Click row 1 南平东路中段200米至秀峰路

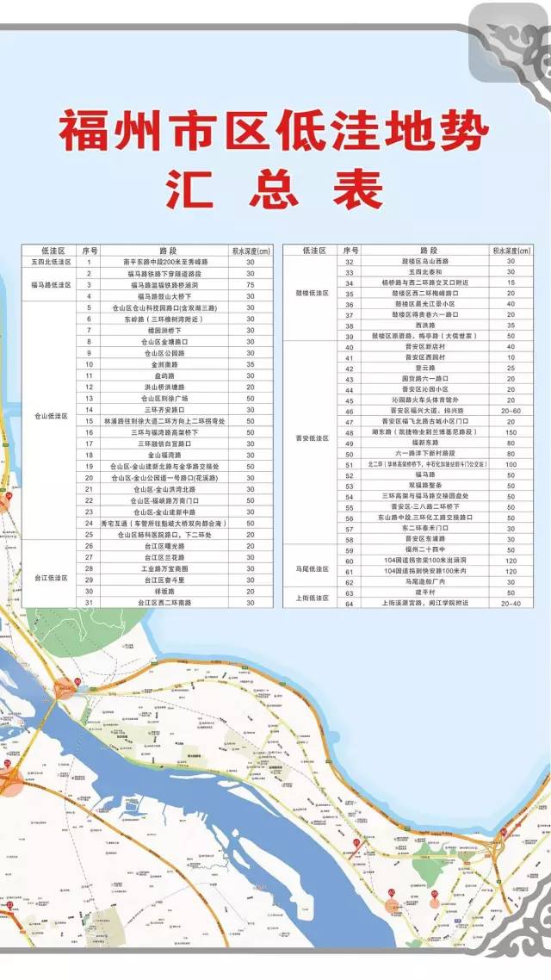153,261
